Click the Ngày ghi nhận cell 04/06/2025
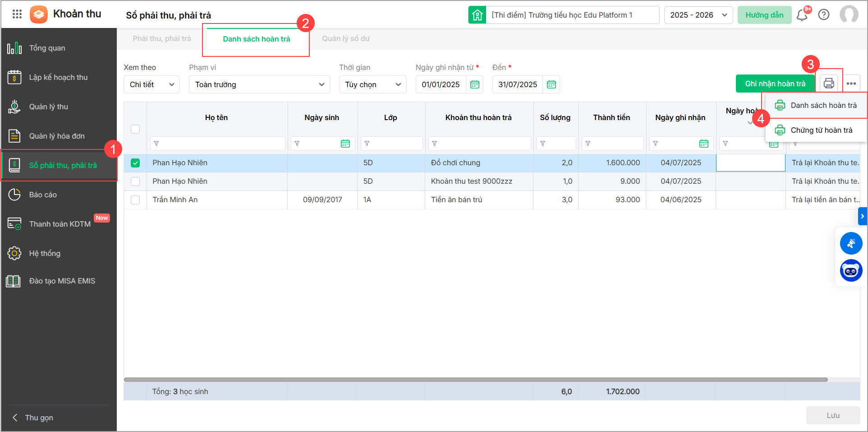This screenshot has width=868, height=432. (681, 200)
